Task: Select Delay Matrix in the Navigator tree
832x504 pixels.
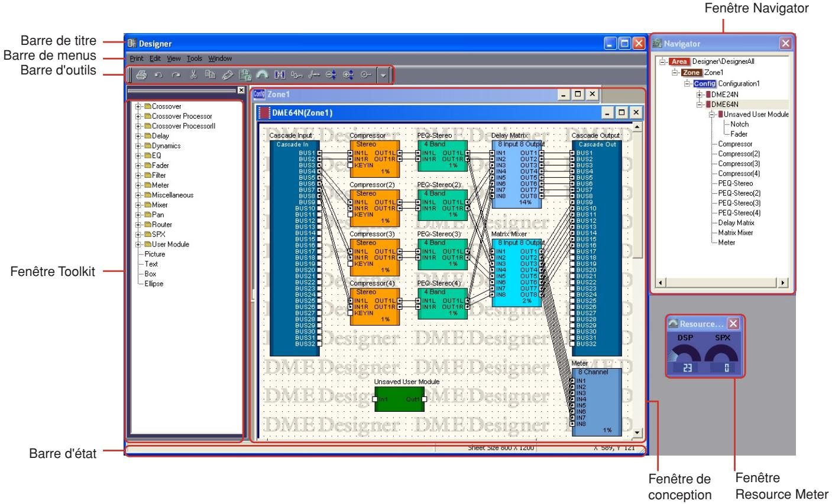Action: (x=736, y=223)
